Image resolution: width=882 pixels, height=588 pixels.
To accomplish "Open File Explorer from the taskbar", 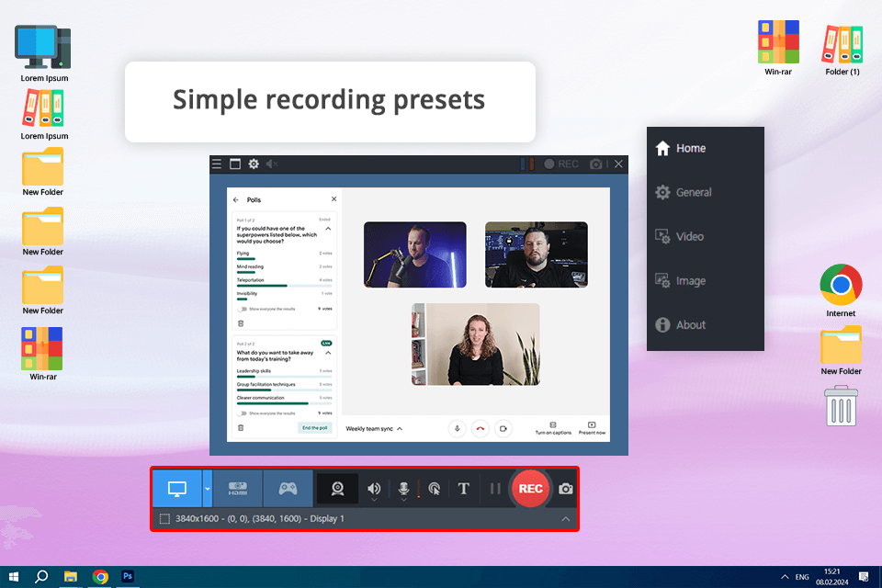I will click(71, 577).
